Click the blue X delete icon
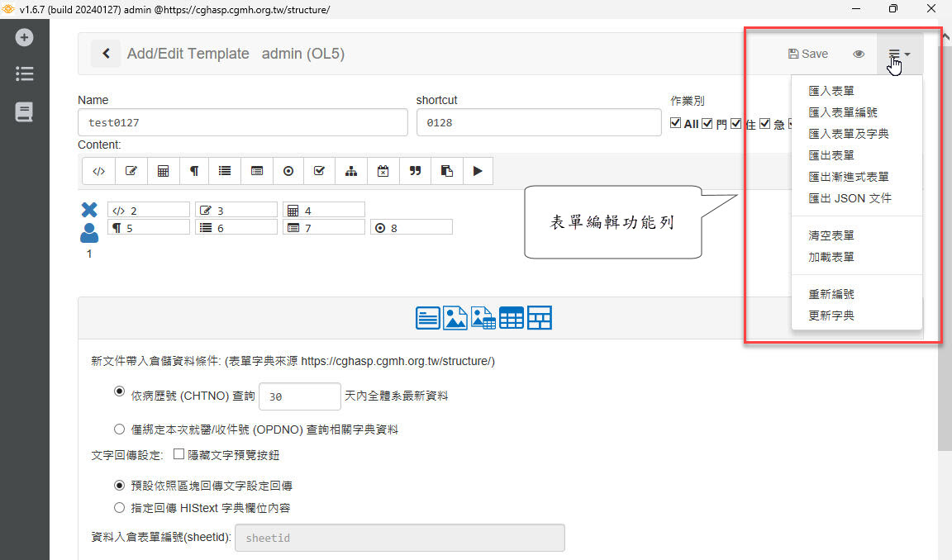The image size is (952, 560). (x=89, y=210)
